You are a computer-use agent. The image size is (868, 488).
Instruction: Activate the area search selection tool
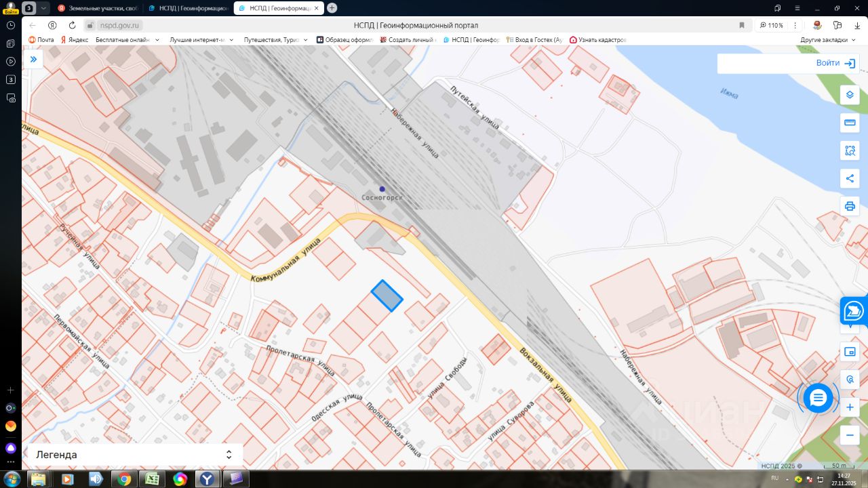850,150
